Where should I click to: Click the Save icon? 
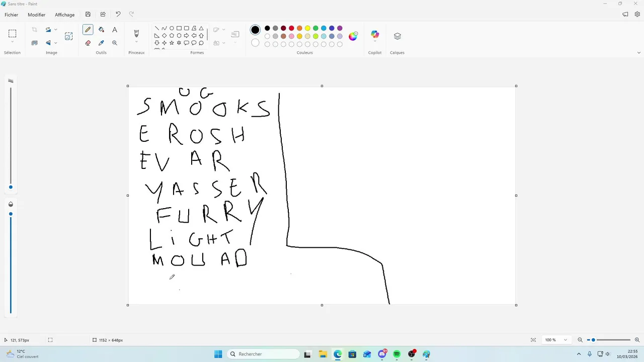pos(88,15)
